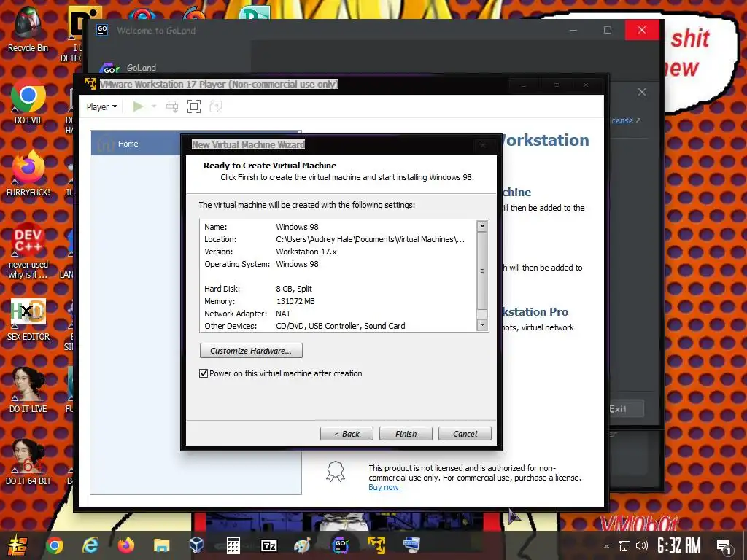Click the settings list scrollbar thumb
Image resolution: width=747 pixels, height=560 pixels.
pos(482,271)
